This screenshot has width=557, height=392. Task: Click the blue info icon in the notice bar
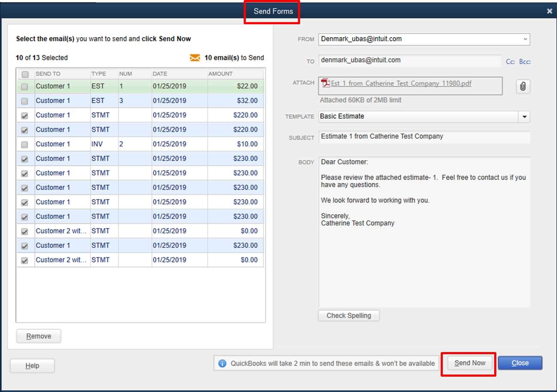[x=222, y=363]
